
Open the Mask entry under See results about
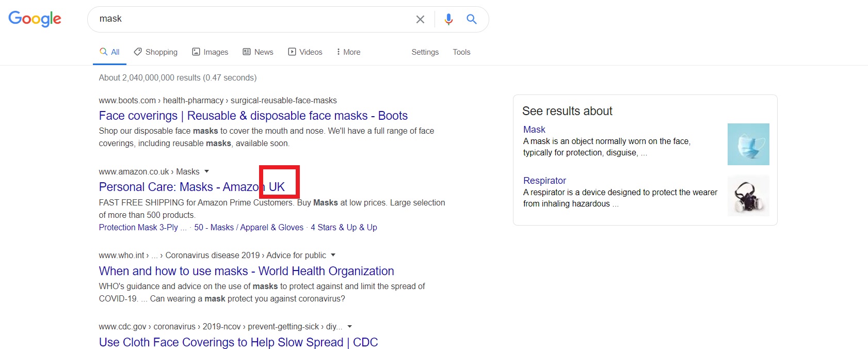point(534,130)
